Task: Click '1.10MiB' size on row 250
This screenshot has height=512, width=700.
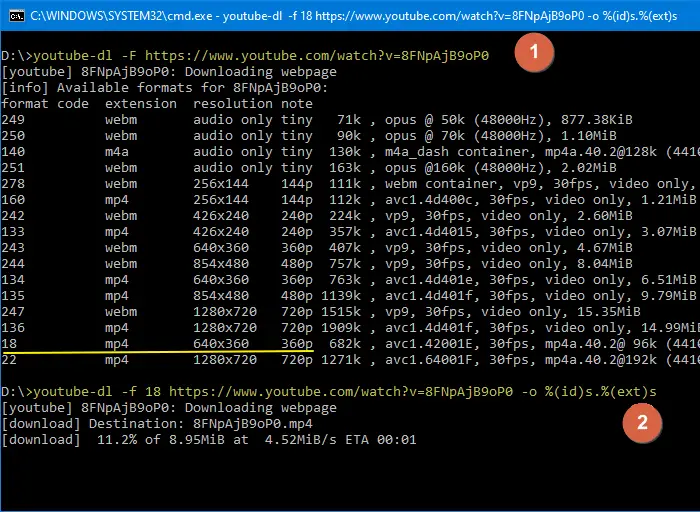Action: (x=589, y=136)
